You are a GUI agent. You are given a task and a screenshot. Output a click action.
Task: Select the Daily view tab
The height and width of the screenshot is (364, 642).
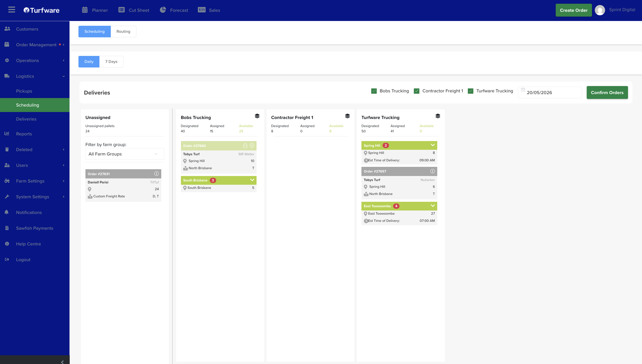coord(89,62)
